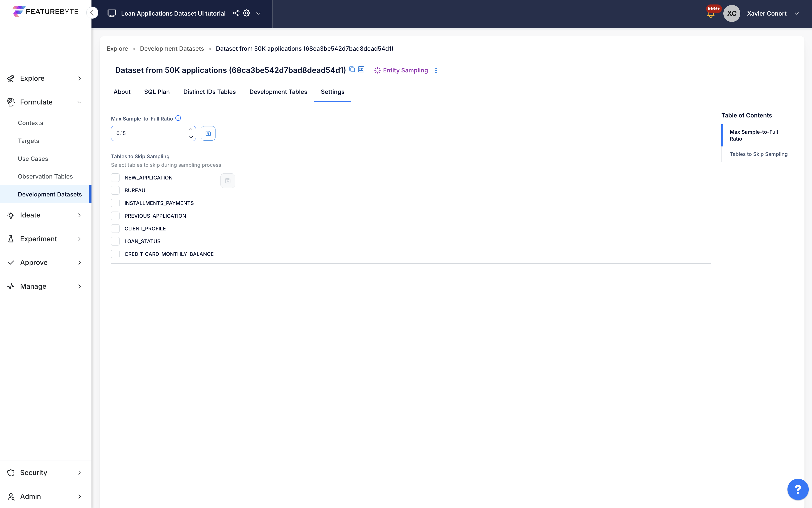This screenshot has width=812, height=508.
Task: Open catalog settings gear icon
Action: (246, 13)
